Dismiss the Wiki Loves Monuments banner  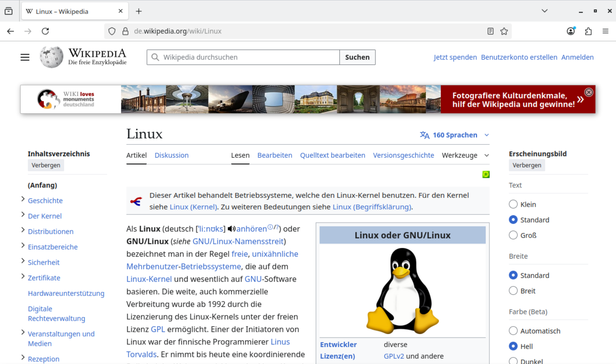pyautogui.click(x=589, y=92)
